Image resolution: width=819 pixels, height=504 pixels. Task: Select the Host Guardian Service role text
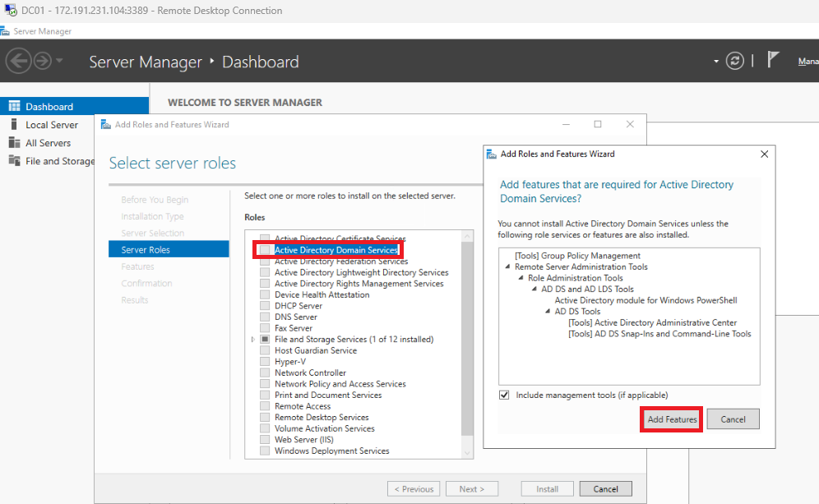(316, 350)
